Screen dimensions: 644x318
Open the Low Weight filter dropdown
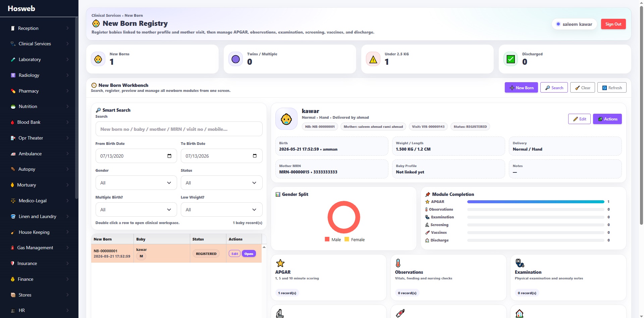pyautogui.click(x=221, y=210)
